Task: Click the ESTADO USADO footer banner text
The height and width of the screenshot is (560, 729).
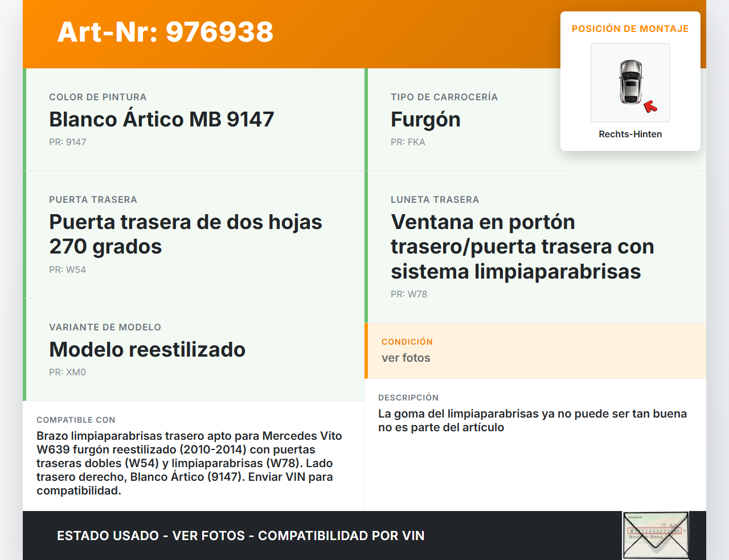Action: [241, 536]
